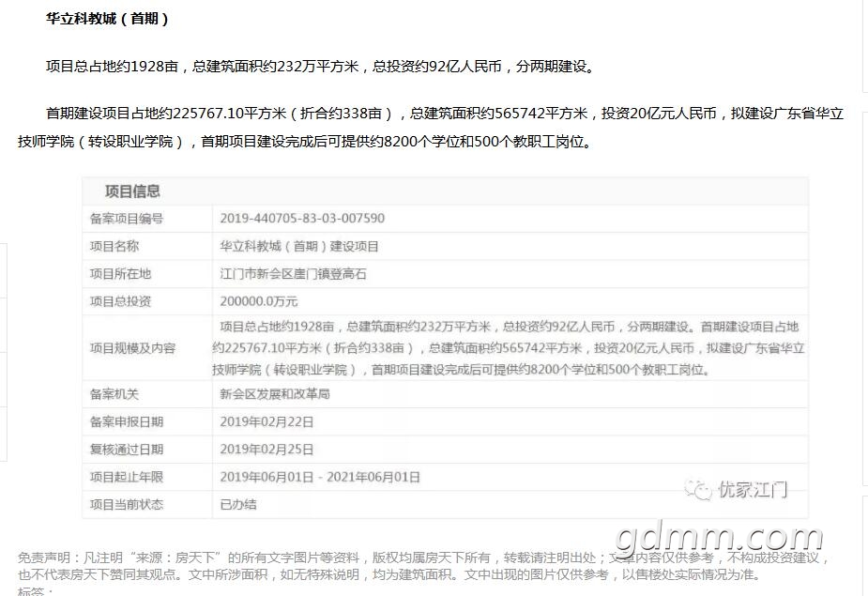The image size is (868, 596).
Task: Click the disclaimer line starting 免责声明
Action: coord(424,558)
